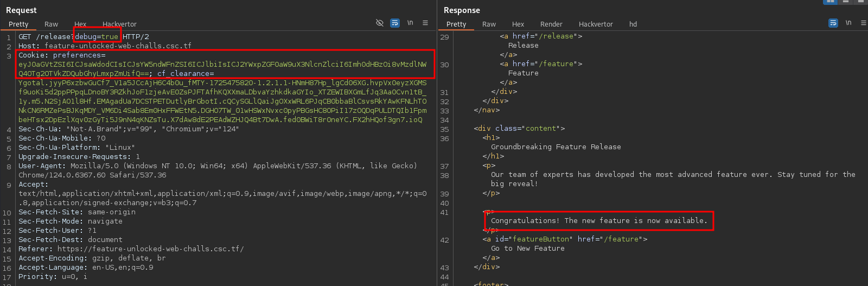The image size is (868, 286).
Task: Click the Priority u=0 header line
Action: point(53,277)
